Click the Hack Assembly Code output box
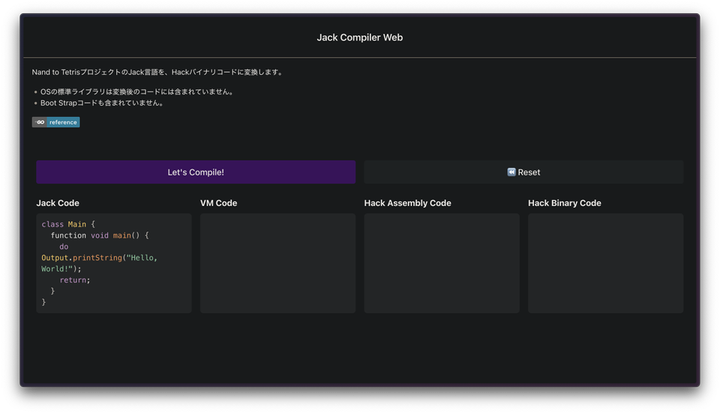720x413 pixels. (x=441, y=263)
